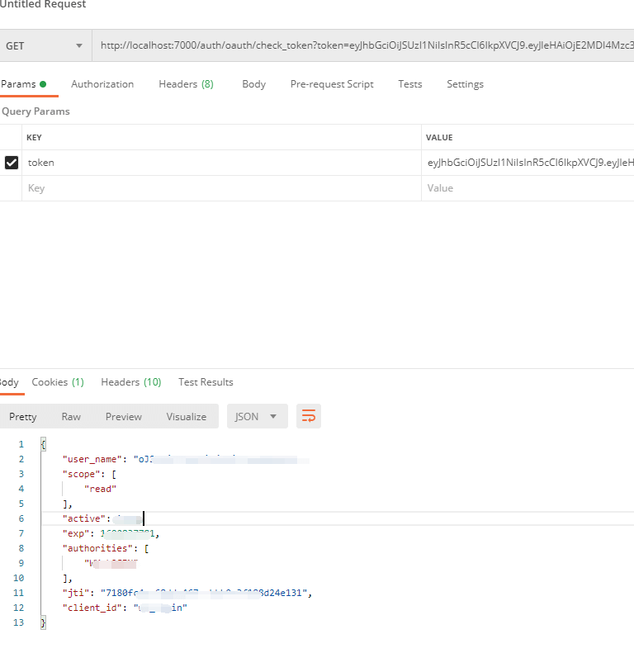
Task: Select the Visualize response view
Action: (x=187, y=417)
